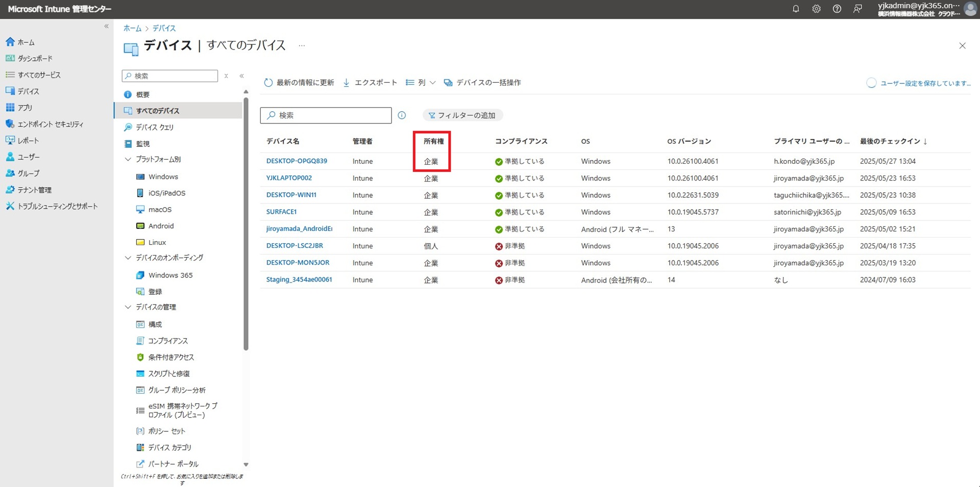Screen dimensions: 980x487
Task: Open 概要 in device menu
Action: pos(142,94)
